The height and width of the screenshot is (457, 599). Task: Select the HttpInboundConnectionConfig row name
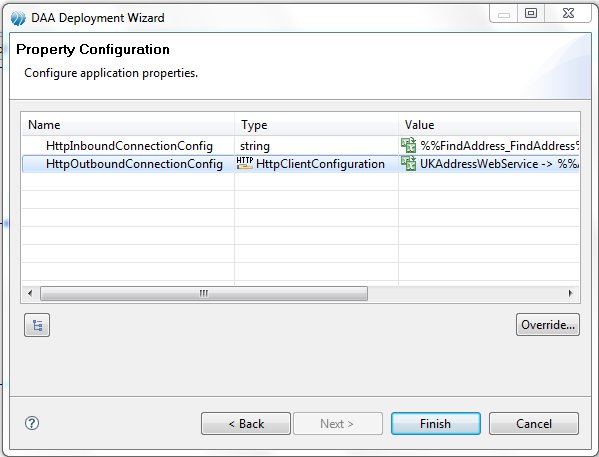pos(129,146)
